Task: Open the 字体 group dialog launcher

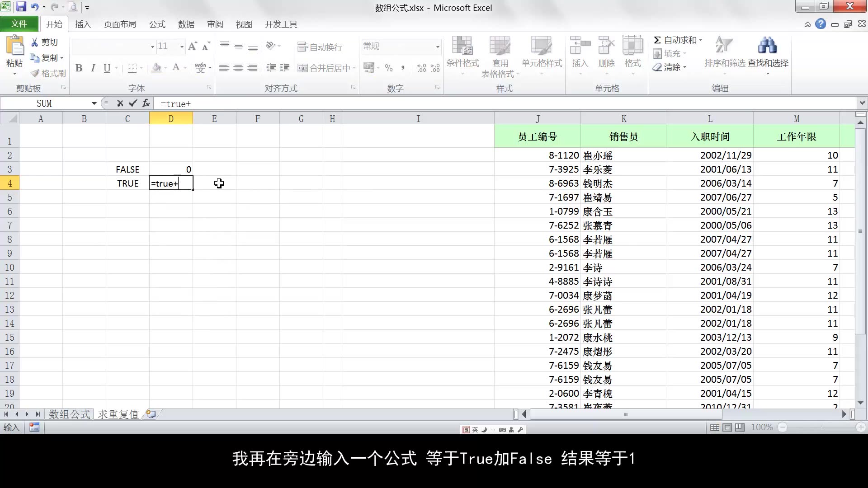Action: [x=208, y=88]
